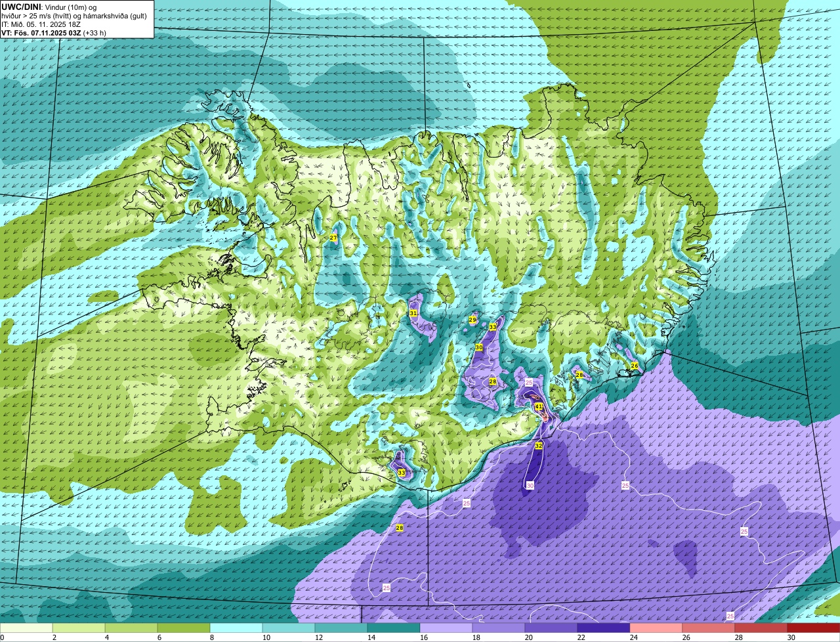Image resolution: width=840 pixels, height=642 pixels.
Task: Select the legend scale value 12
Action: click(x=319, y=637)
